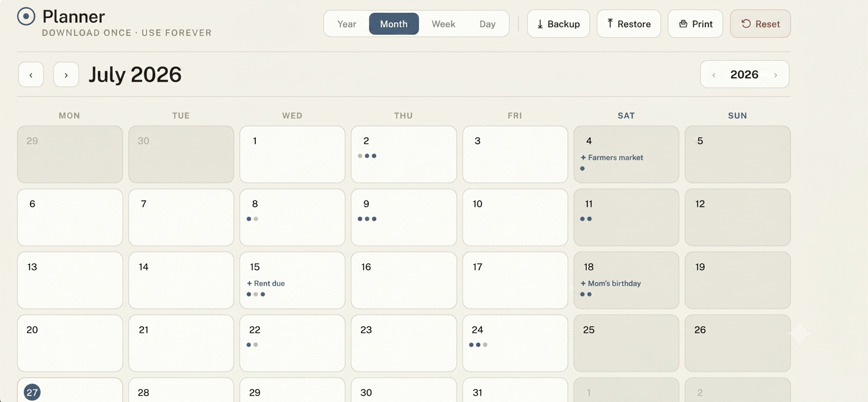
Task: Switch to the Day view tab
Action: 487,24
